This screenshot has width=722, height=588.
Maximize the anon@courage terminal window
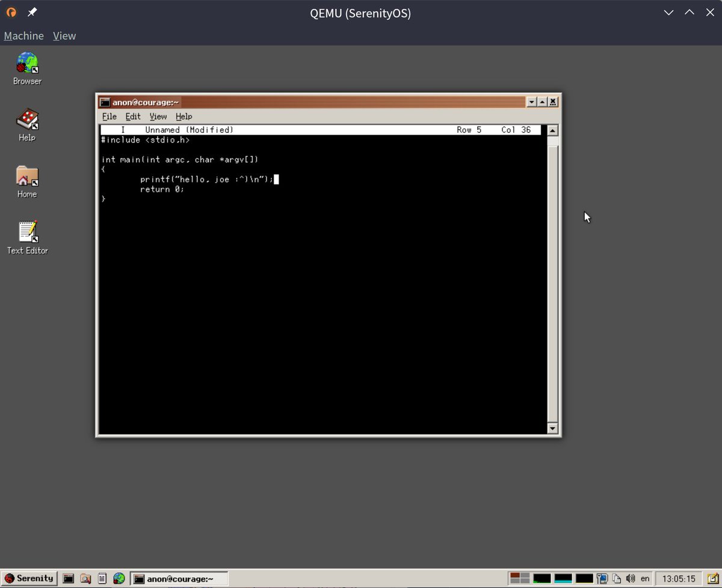[542, 102]
